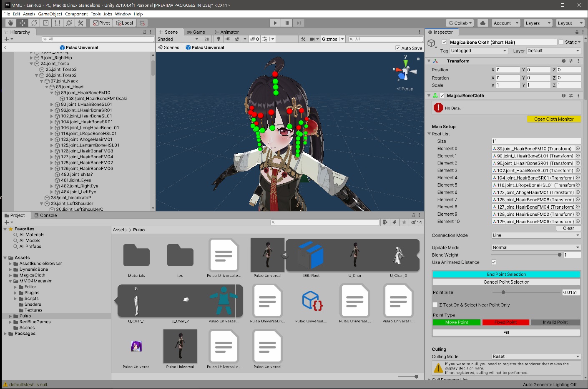The image size is (588, 389).
Task: Click the Scene orientation gizmo
Action: click(x=405, y=71)
